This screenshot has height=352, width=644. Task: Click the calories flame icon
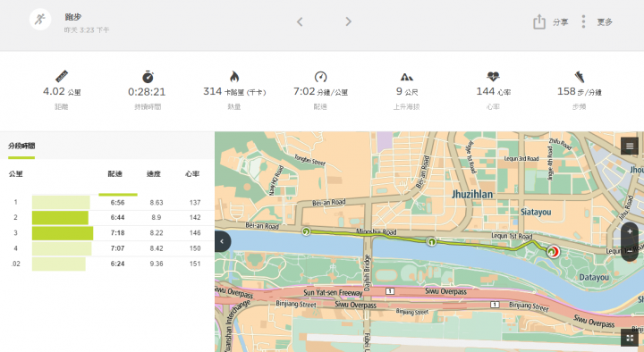coord(234,77)
